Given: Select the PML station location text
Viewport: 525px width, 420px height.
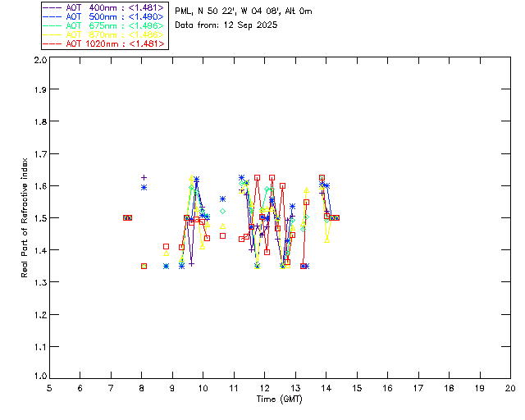Looking at the screenshot, I should click(x=244, y=11).
